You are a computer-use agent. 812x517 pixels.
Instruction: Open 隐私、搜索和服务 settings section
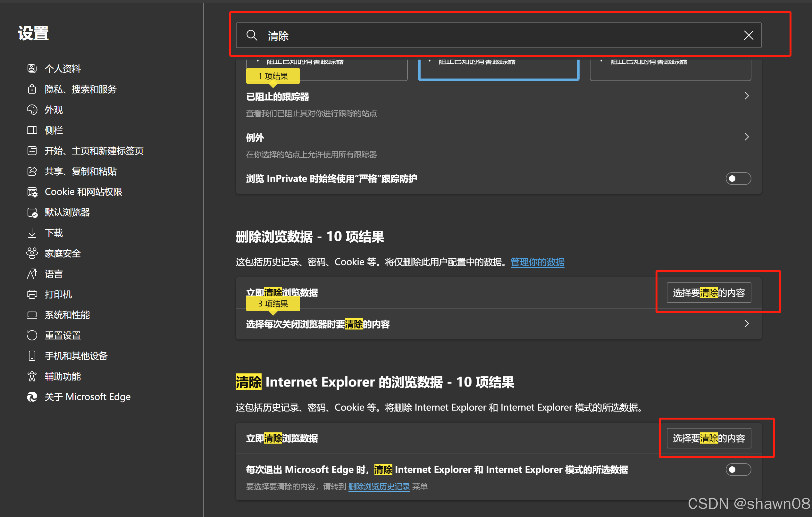coord(80,89)
